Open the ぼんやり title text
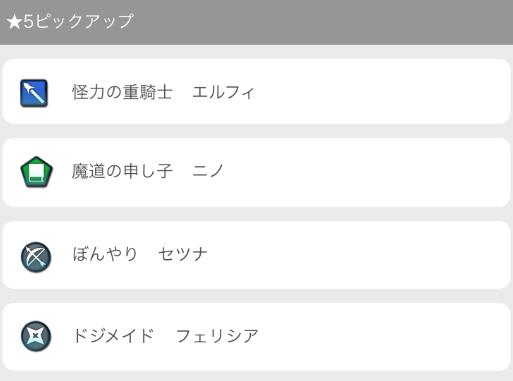 105,254
